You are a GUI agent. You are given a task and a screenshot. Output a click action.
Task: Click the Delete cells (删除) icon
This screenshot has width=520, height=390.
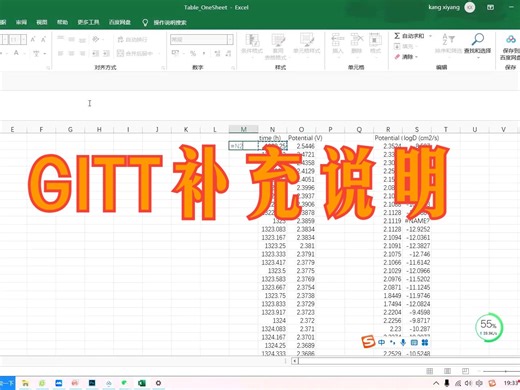point(356,40)
